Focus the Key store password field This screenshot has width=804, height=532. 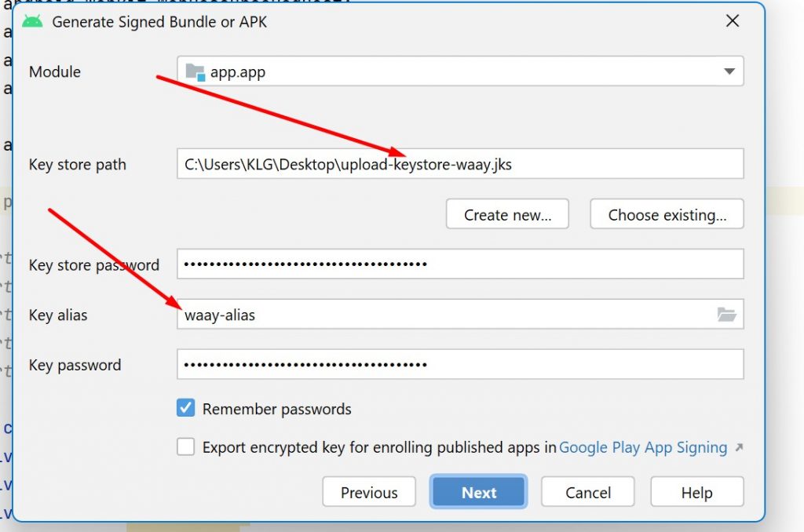459,264
